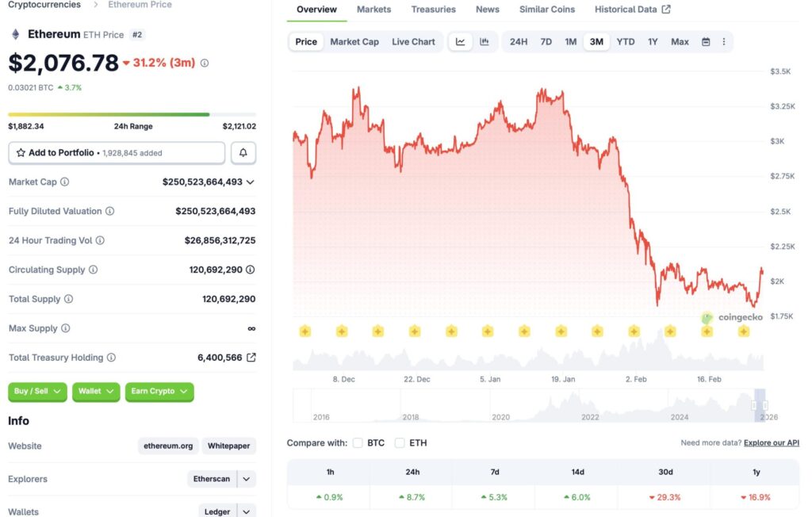Viewport: 812px width, 517px height.
Task: Open the chart's three-dot options menu
Action: tap(723, 42)
